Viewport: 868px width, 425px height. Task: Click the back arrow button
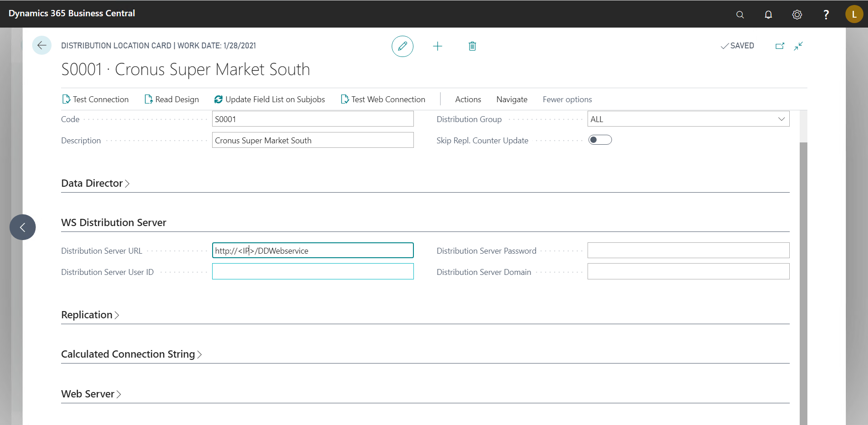coord(42,45)
